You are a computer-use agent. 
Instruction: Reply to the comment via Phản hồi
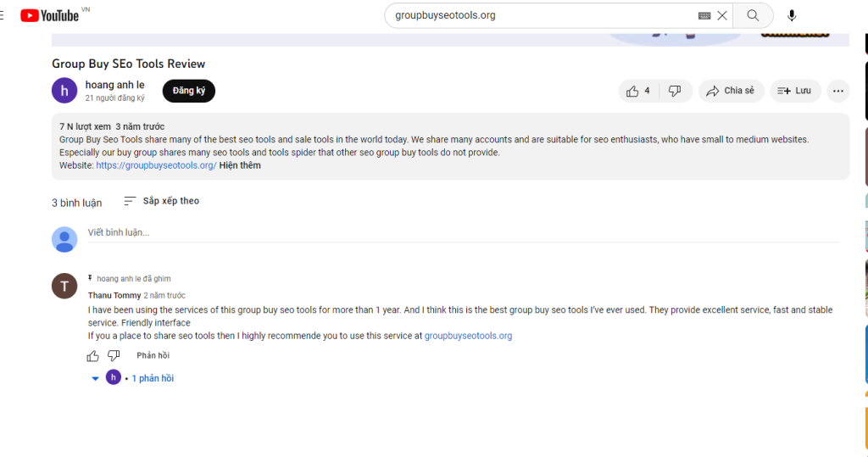click(153, 355)
